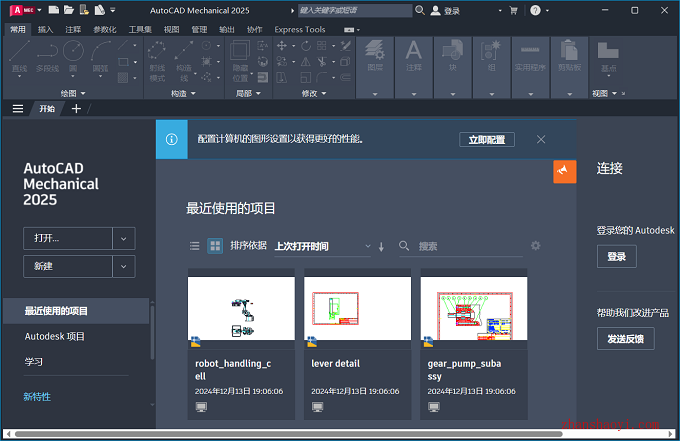Select the Move tool in 修改 panel

(x=282, y=46)
